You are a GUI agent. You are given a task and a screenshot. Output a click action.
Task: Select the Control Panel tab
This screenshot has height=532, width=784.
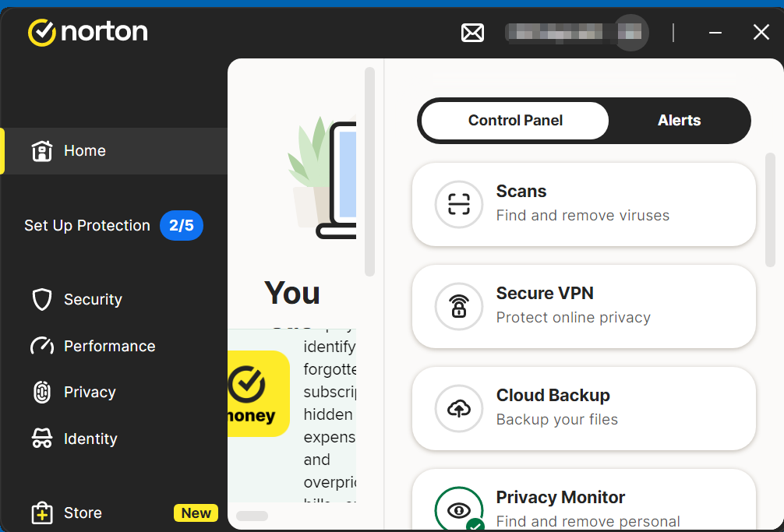(515, 121)
